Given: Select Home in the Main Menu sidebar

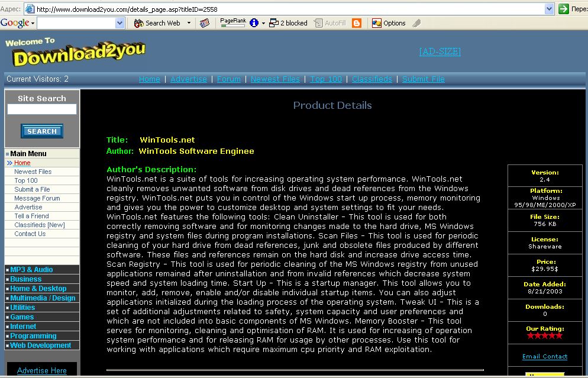Looking at the screenshot, I should click(22, 163).
